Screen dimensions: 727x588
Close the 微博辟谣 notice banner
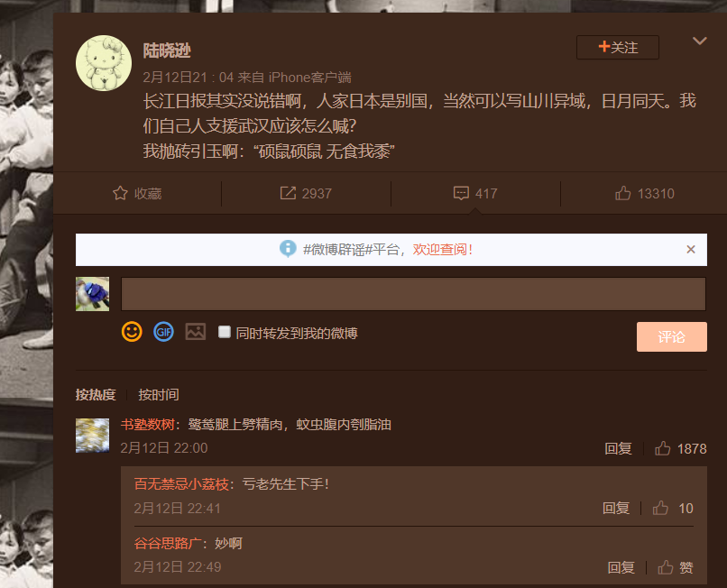[x=691, y=250]
